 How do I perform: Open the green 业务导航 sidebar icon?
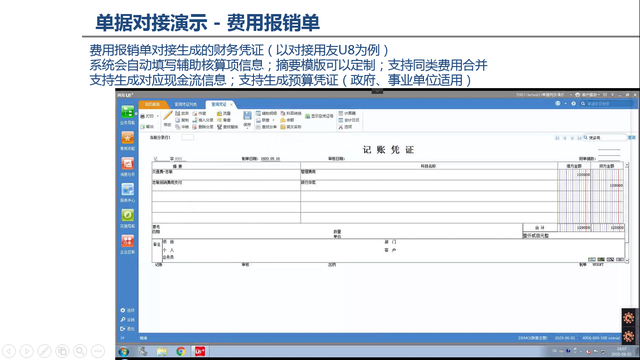[127, 111]
